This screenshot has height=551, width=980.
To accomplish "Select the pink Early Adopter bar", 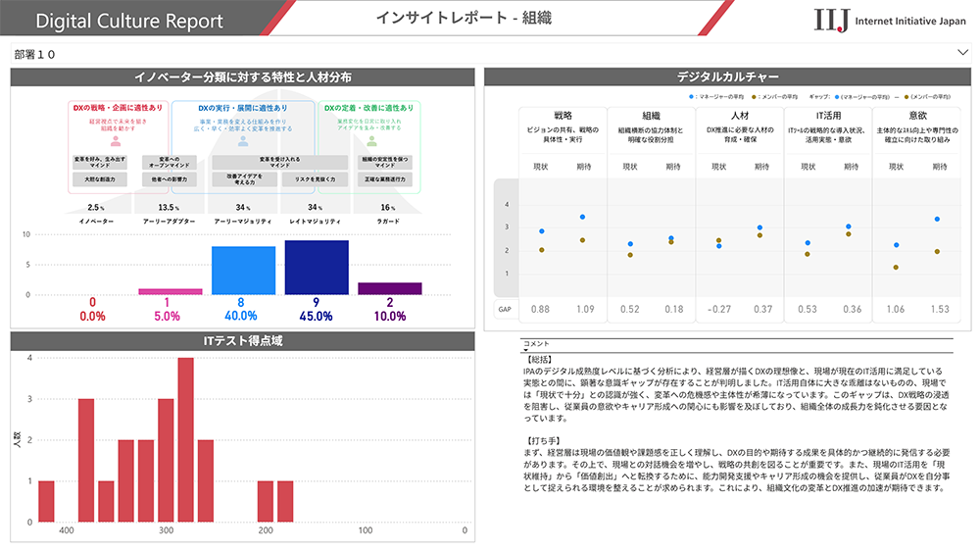I will pos(170,291).
